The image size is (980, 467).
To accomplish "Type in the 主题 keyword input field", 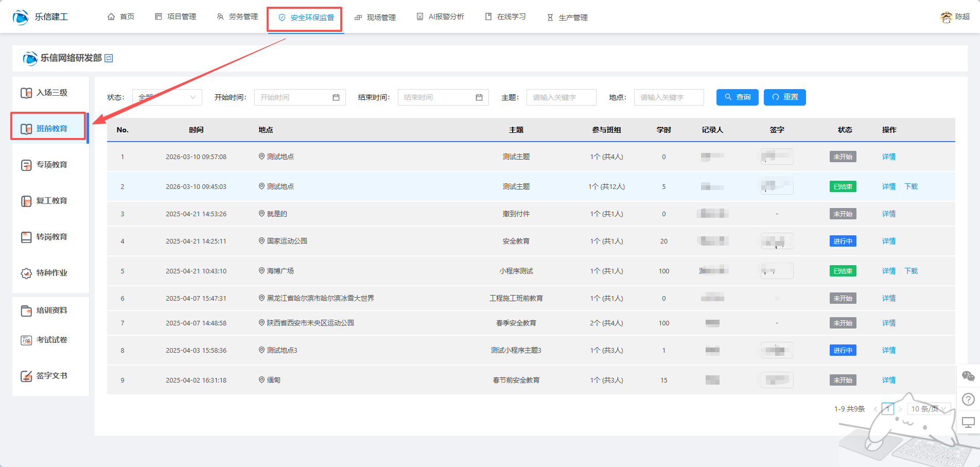I will (561, 97).
